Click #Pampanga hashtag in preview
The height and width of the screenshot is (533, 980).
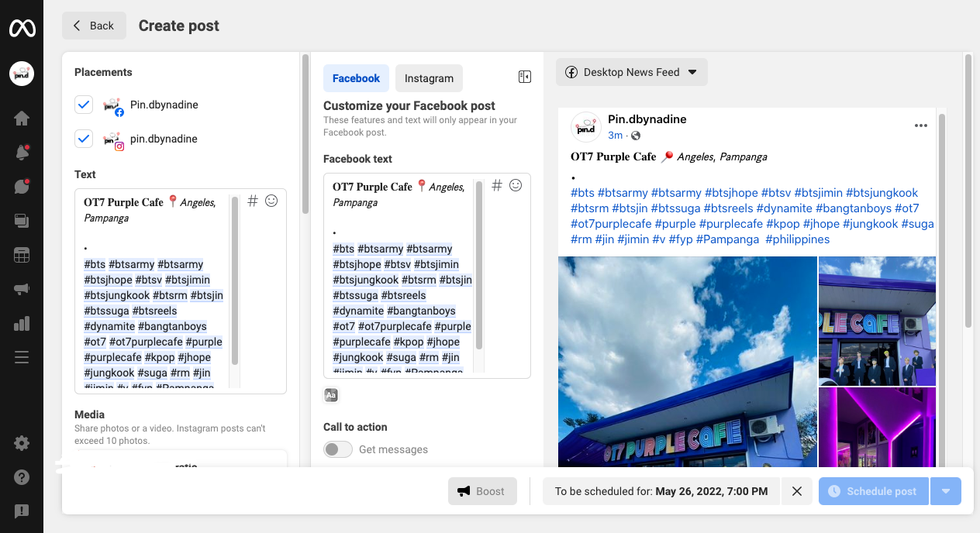pos(728,239)
